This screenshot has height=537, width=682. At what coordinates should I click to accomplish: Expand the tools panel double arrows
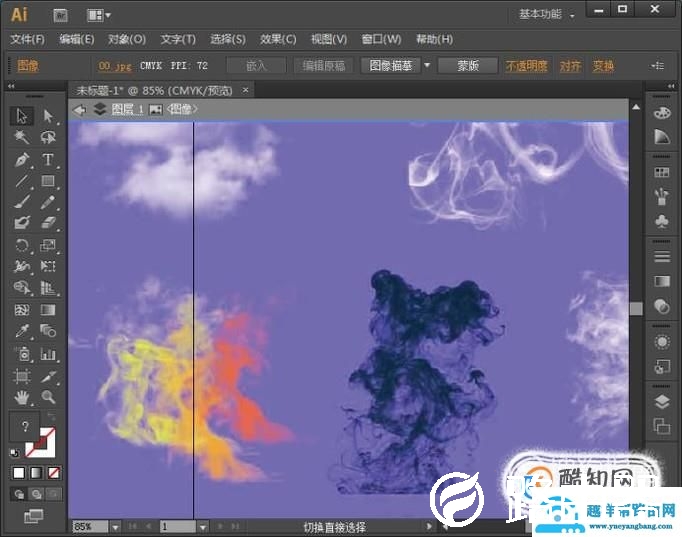[11, 86]
